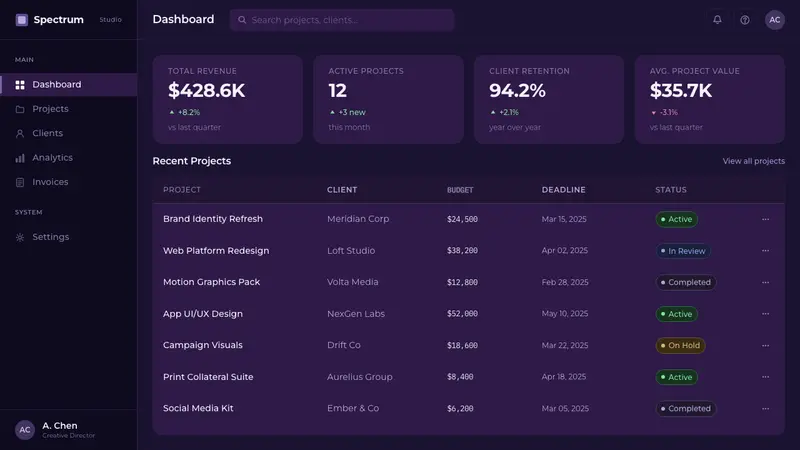Sort by PROJECT column header
The height and width of the screenshot is (450, 800).
[182, 190]
